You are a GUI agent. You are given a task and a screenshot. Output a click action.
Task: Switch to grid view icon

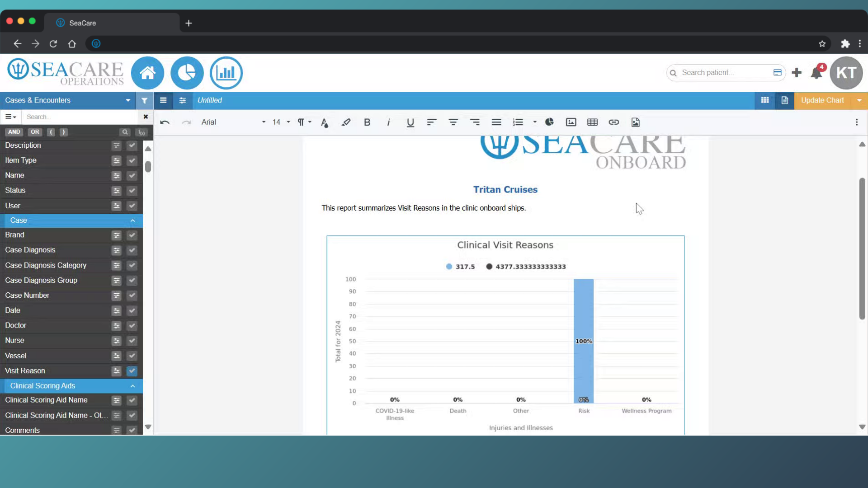(x=765, y=100)
